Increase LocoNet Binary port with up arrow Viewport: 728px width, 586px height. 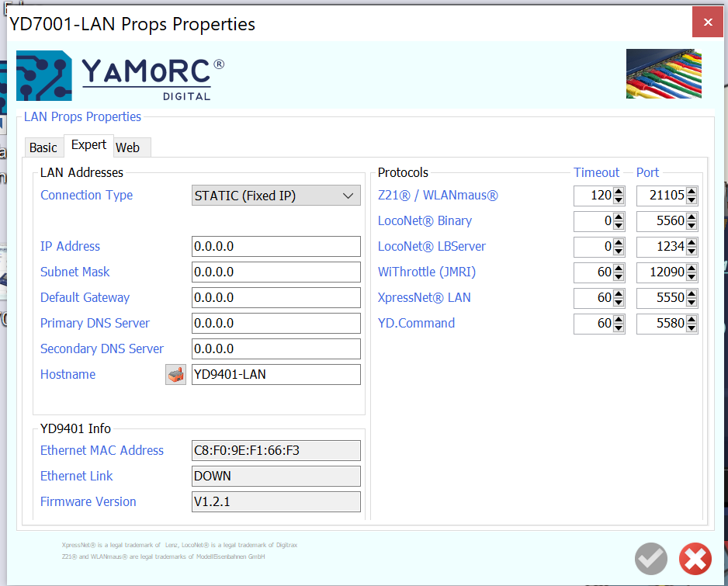click(x=692, y=217)
